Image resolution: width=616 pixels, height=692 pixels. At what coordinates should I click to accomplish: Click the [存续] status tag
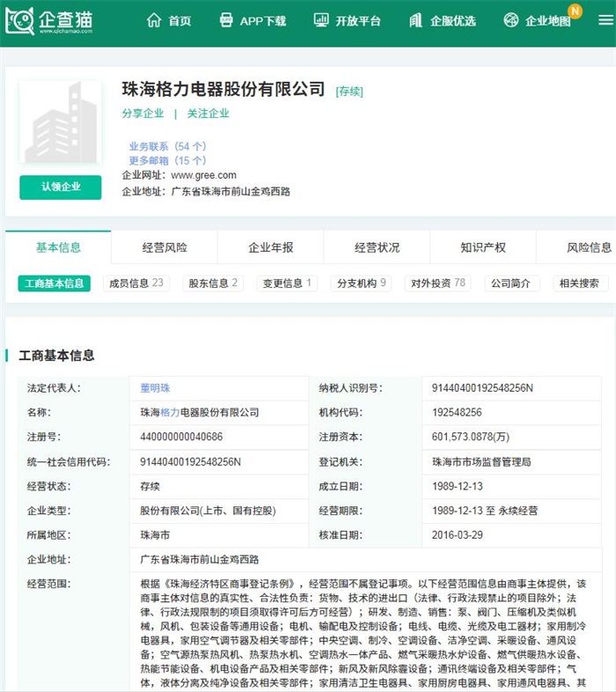coord(349,92)
